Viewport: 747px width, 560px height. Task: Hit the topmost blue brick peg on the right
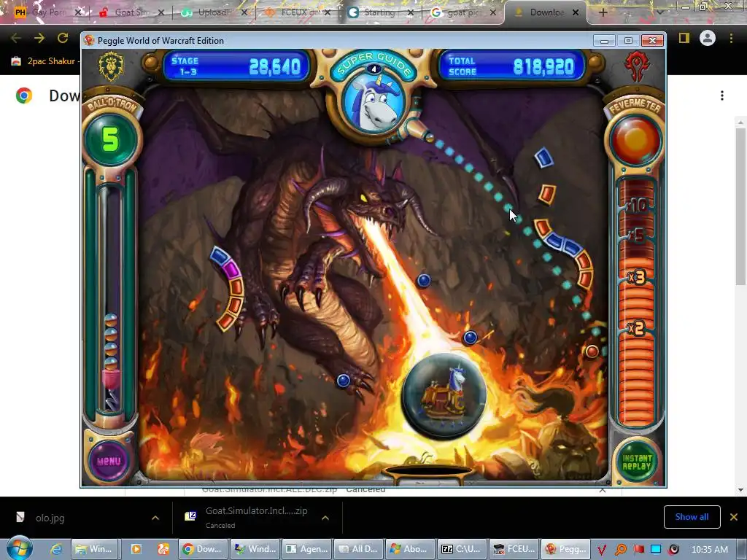coord(544,158)
